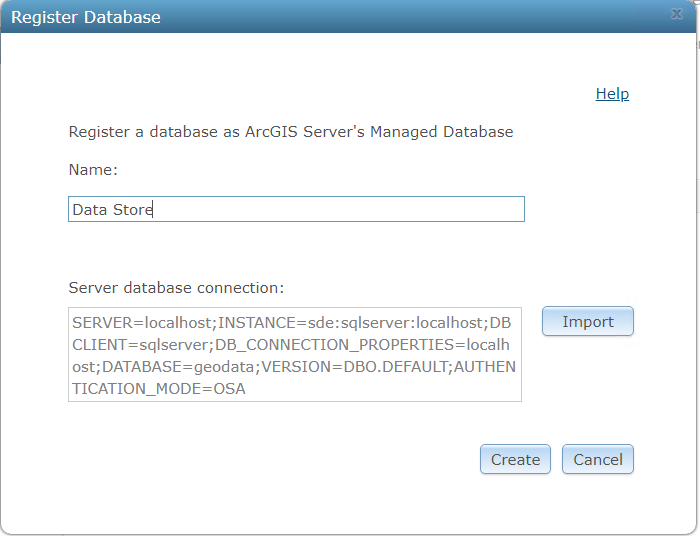Click 'TICATION_MODE=OSA' on the last connection line
The image size is (700, 536).
click(159, 389)
